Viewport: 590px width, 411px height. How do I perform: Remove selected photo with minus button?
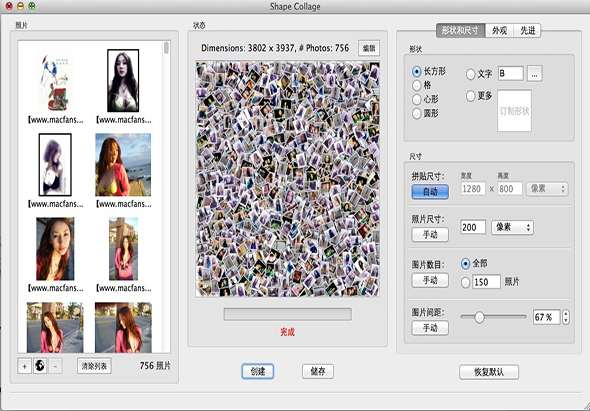pos(55,366)
